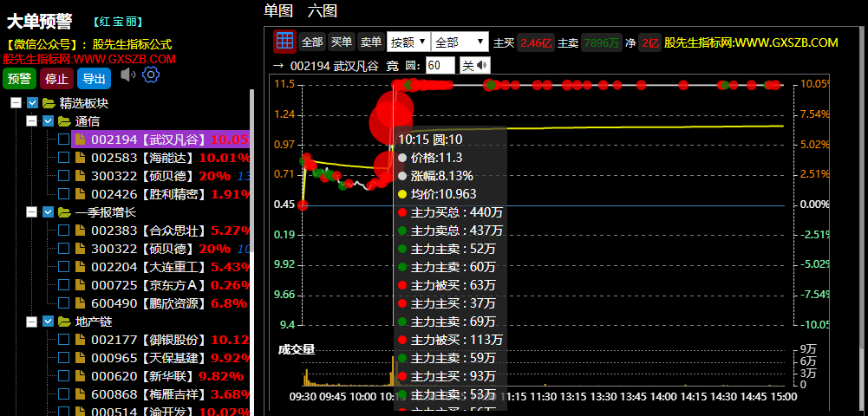
Task: Collapse the 精选板块 tree node
Action: [x=16, y=103]
